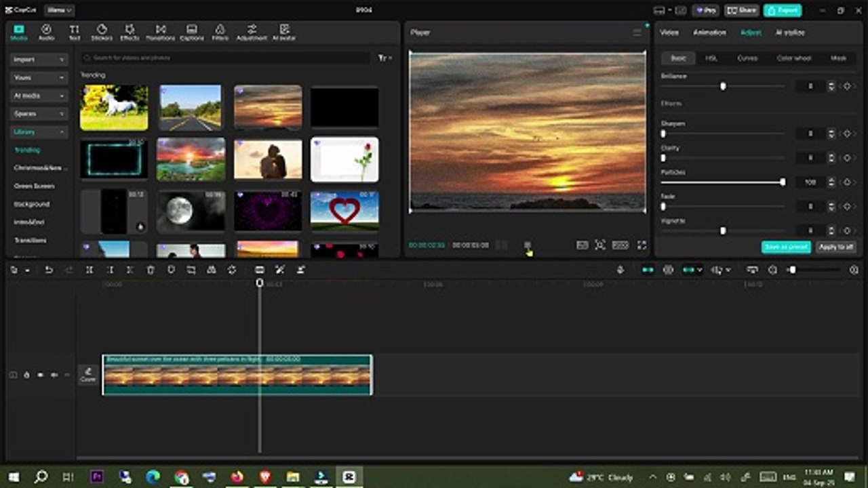Adjust the Particles value stepper
Image resolution: width=868 pixels, height=488 pixels.
831,182
